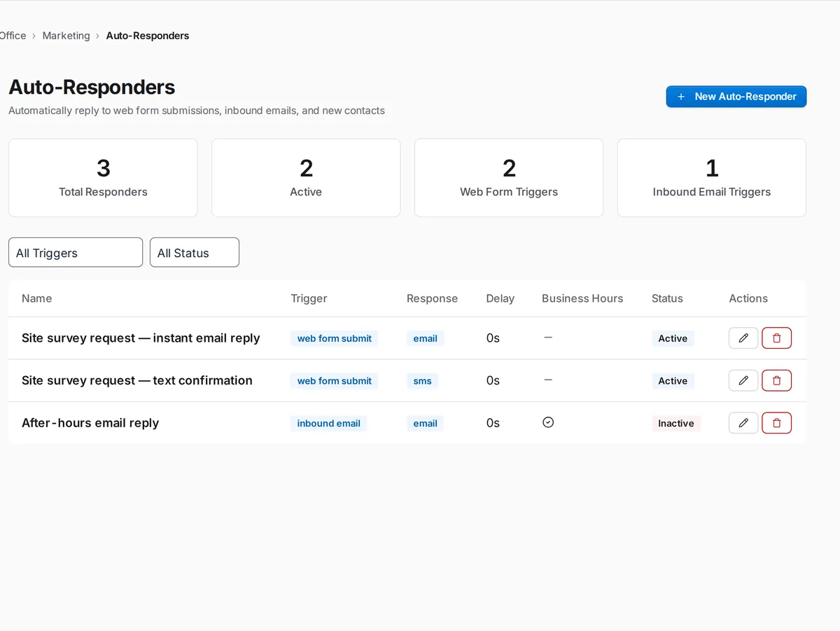Delete the Site survey instant email reply responder

[776, 338]
